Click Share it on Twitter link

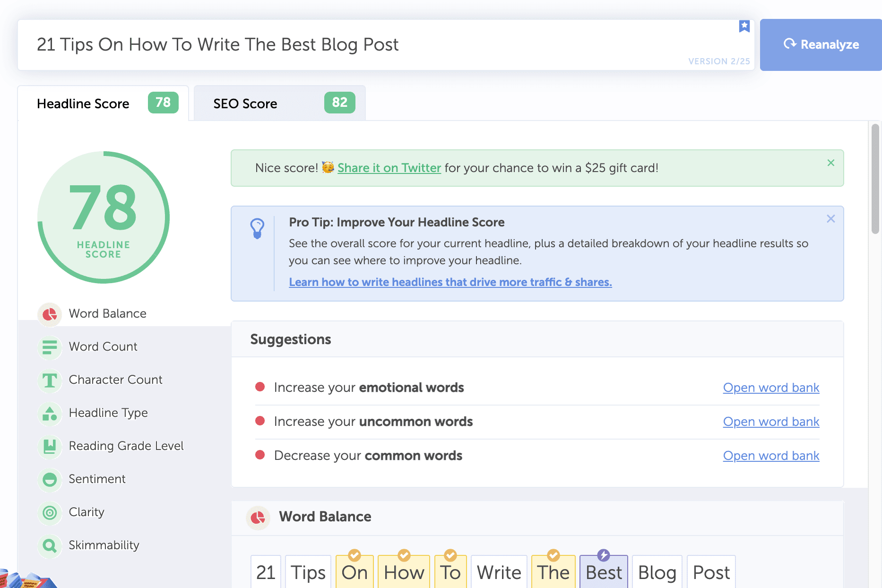(x=389, y=168)
